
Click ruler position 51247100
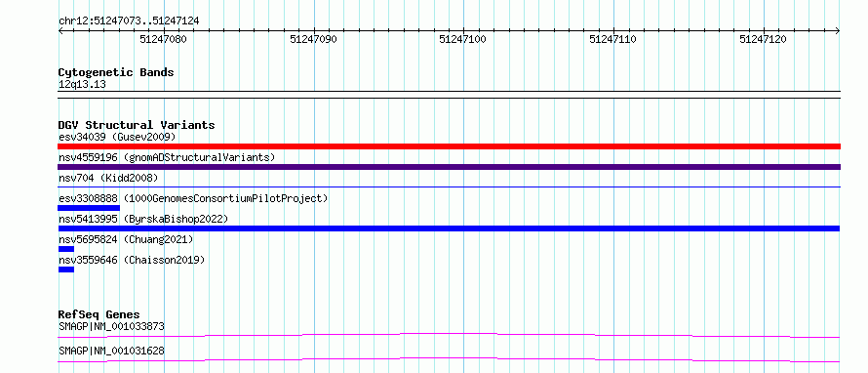(x=463, y=39)
